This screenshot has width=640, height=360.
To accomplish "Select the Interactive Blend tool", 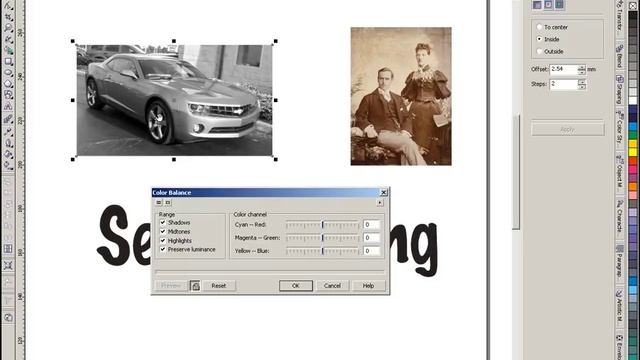I will click(8, 120).
